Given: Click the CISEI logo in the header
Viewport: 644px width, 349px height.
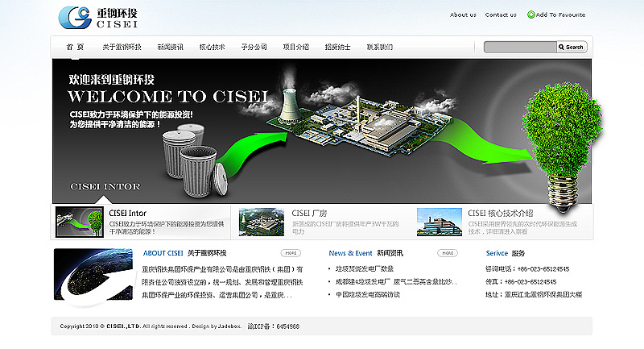Looking at the screenshot, I should 98,18.
